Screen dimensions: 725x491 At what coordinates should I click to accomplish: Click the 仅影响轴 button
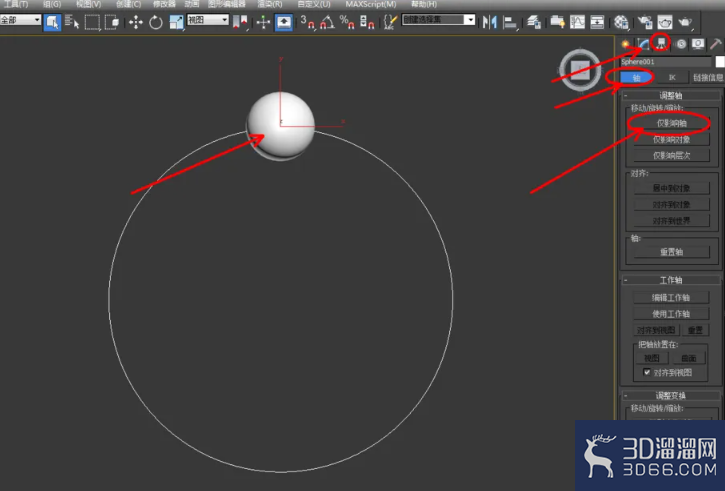671,123
